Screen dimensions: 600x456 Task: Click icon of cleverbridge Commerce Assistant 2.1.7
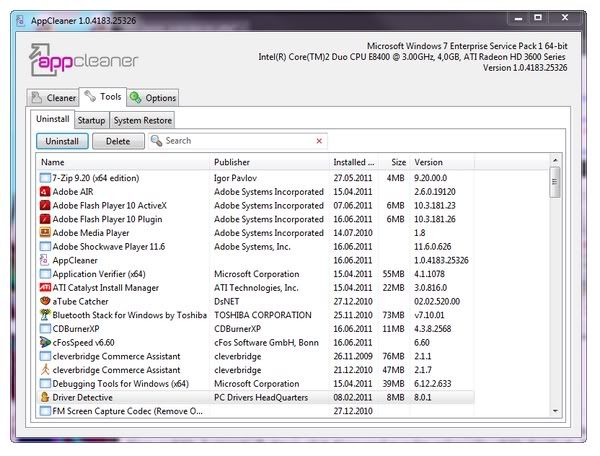coord(45,370)
